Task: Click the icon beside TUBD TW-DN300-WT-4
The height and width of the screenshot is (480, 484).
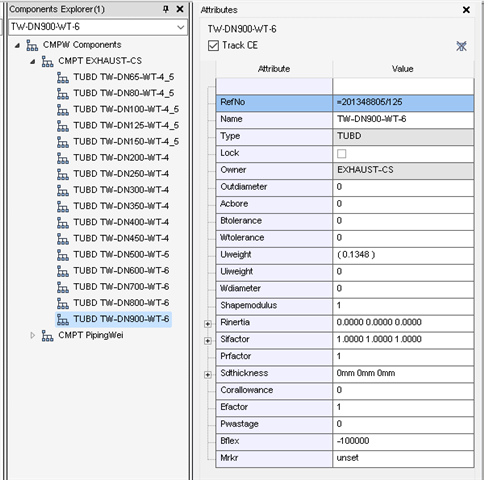Action: pos(63,190)
